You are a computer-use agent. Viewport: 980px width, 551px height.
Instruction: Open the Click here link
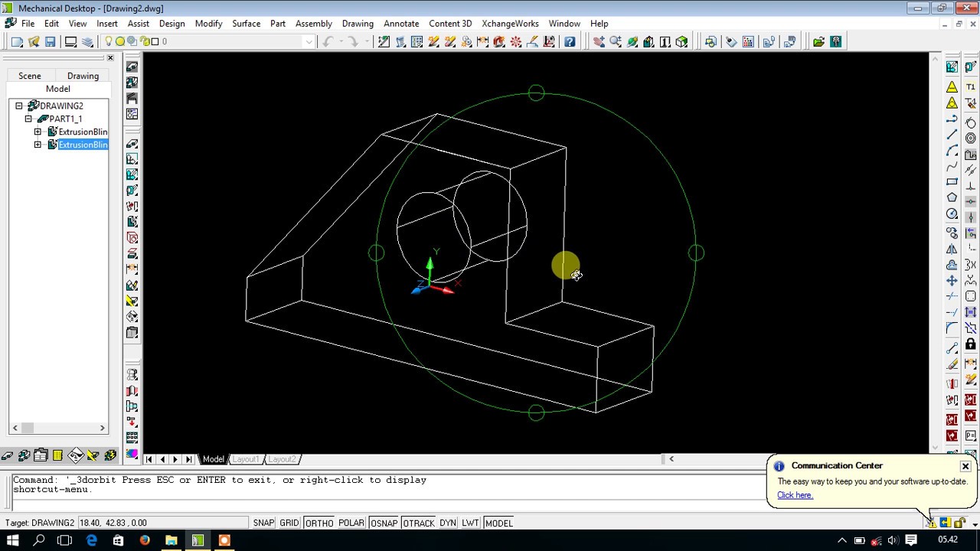(795, 495)
